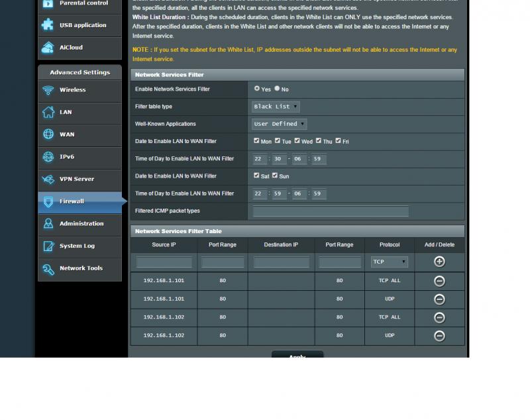Toggle the Thu checkbox
This screenshot has width=530, height=420.
[319, 140]
